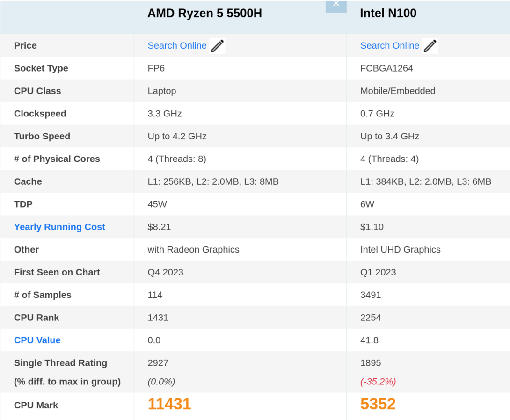Screen dimensions: 510x420
Task: Click the pencil edit icon beside AMD's price
Action: (217, 46)
